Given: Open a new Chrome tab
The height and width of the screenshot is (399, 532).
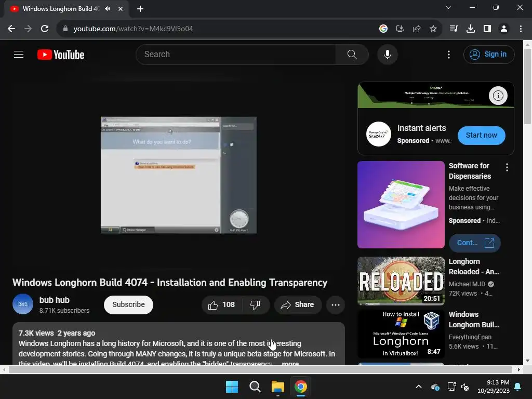Looking at the screenshot, I should [x=140, y=9].
